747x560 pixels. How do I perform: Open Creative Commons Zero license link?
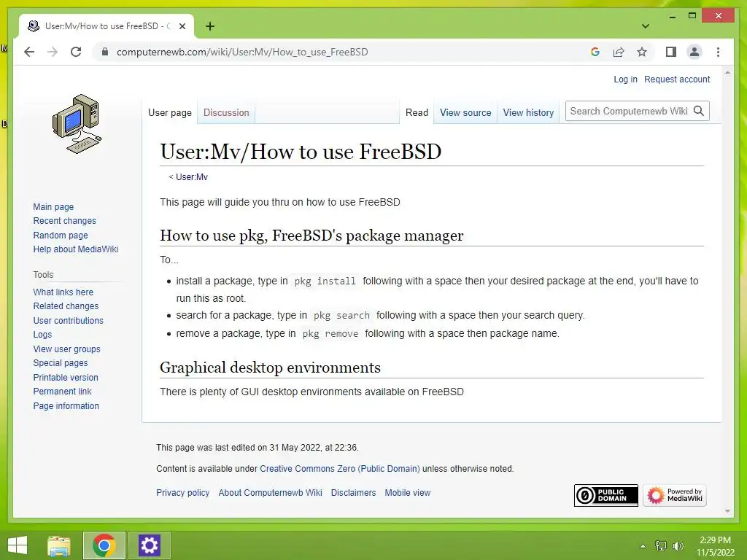pos(340,469)
